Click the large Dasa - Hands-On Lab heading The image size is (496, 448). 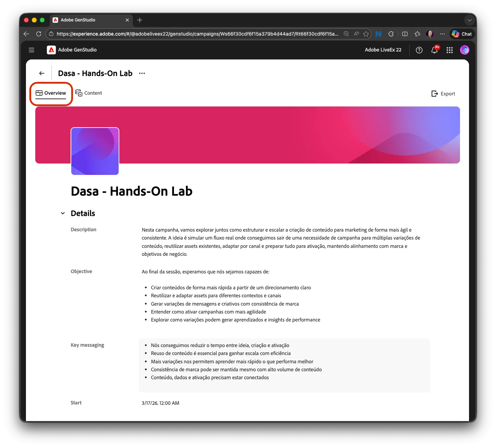131,191
